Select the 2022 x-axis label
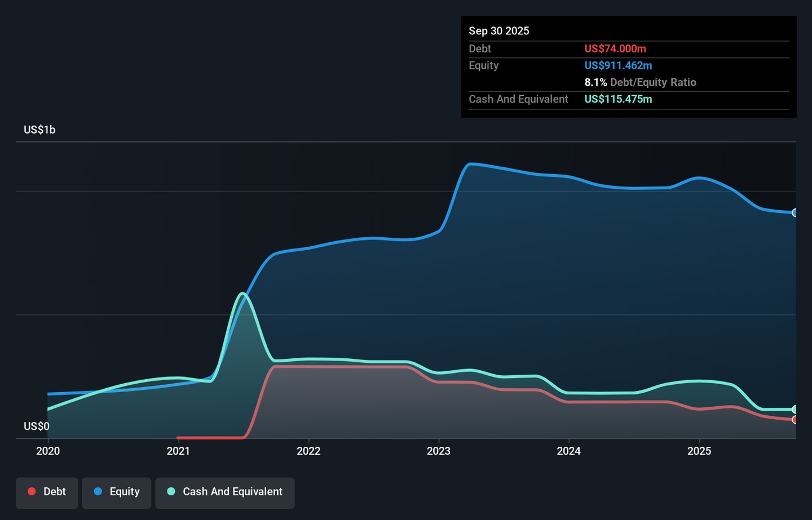This screenshot has height=520, width=812. coord(308,451)
